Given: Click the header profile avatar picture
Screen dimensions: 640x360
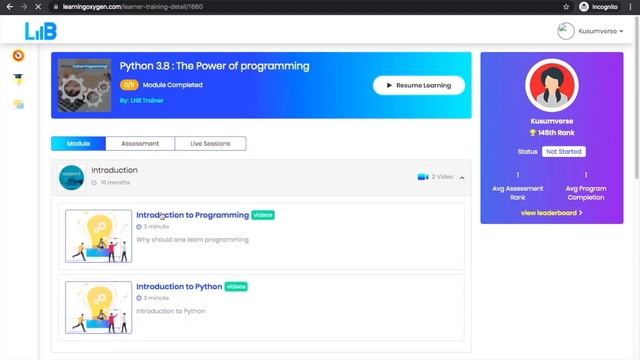Looking at the screenshot, I should click(x=566, y=31).
